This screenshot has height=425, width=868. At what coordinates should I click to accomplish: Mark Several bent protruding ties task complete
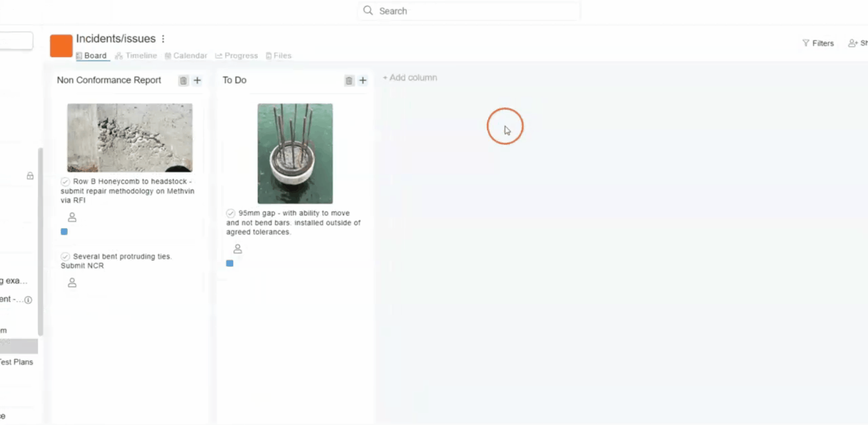pos(65,257)
